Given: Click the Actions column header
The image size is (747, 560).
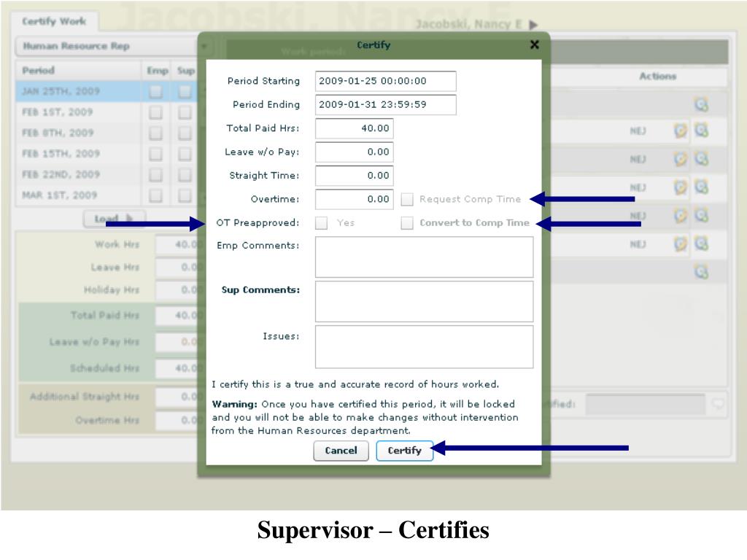Looking at the screenshot, I should coord(657,76).
